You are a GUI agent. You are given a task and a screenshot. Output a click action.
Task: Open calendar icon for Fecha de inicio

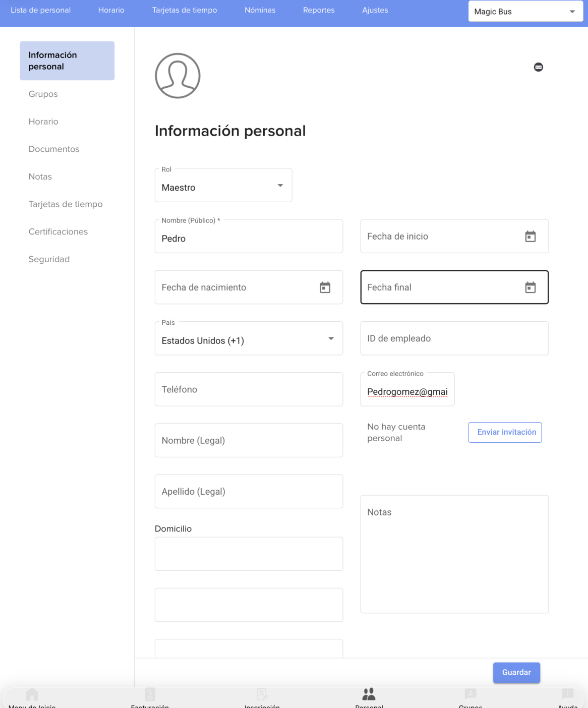(x=531, y=237)
